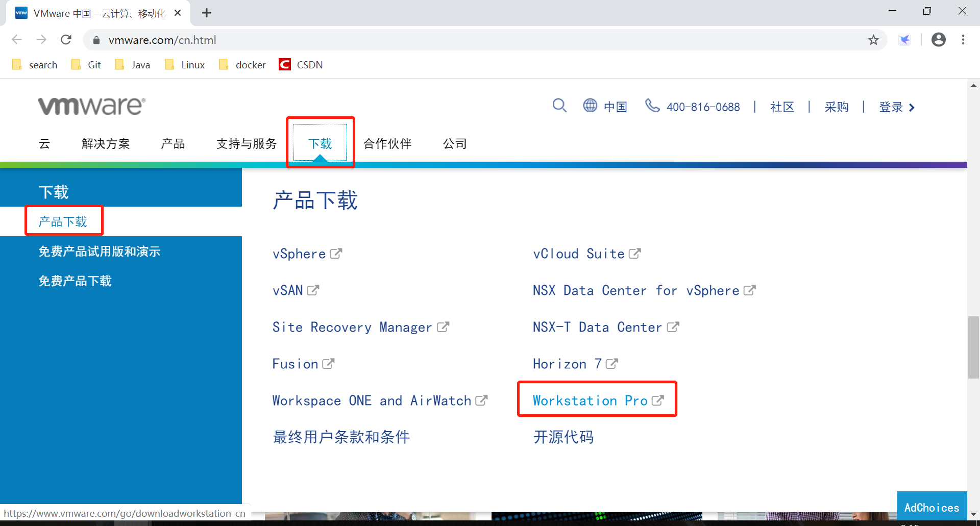Click the 产品下载 highlighted sidebar item
Image resolution: width=980 pixels, height=526 pixels.
click(x=63, y=221)
